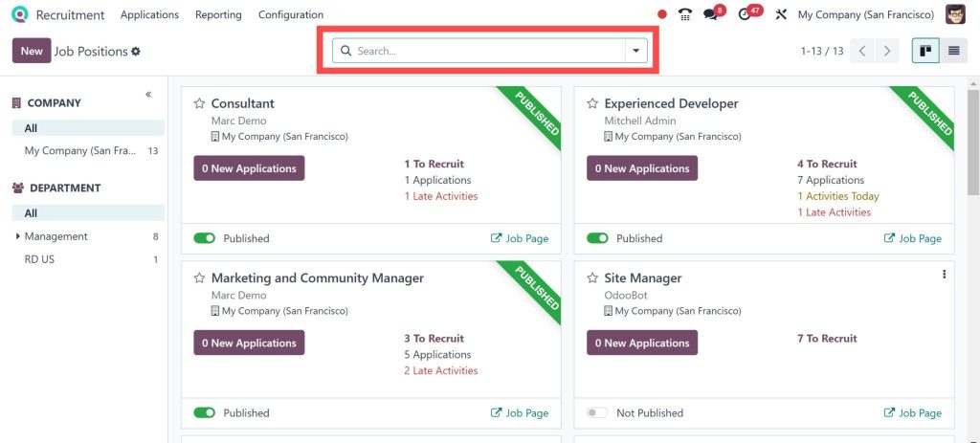The width and height of the screenshot is (980, 443).
Task: Click 1 Applications on Consultant card
Action: pyautogui.click(x=437, y=180)
